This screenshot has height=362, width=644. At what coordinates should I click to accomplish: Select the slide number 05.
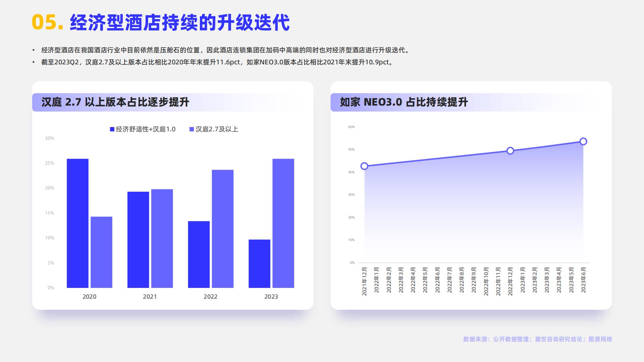tap(47, 23)
